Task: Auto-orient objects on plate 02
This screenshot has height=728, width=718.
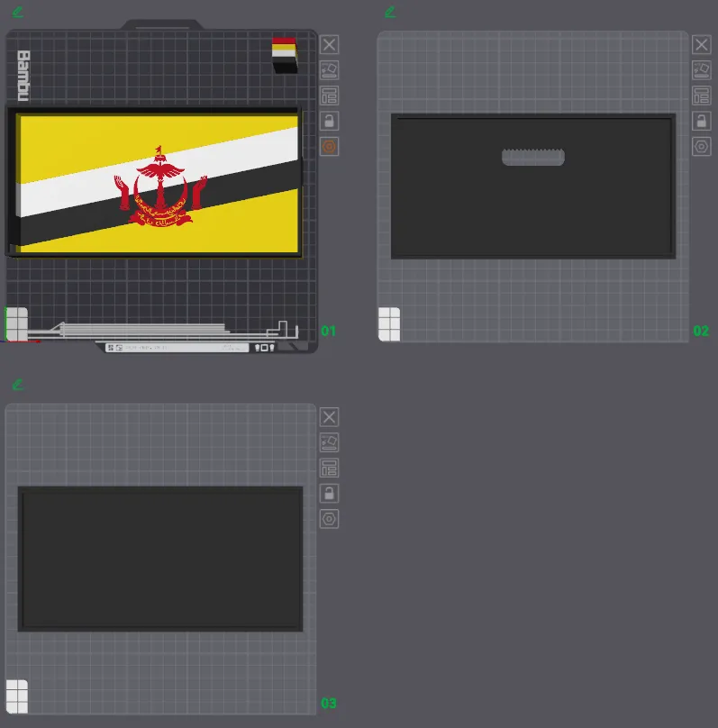Action: click(701, 70)
